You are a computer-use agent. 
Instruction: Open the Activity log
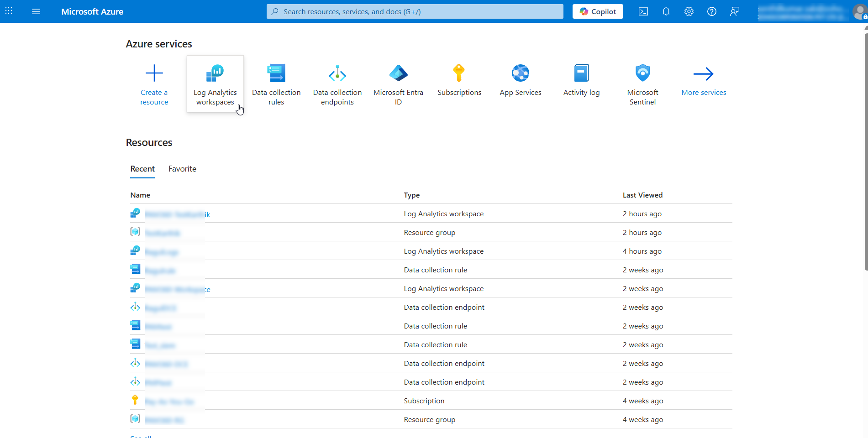(581, 79)
